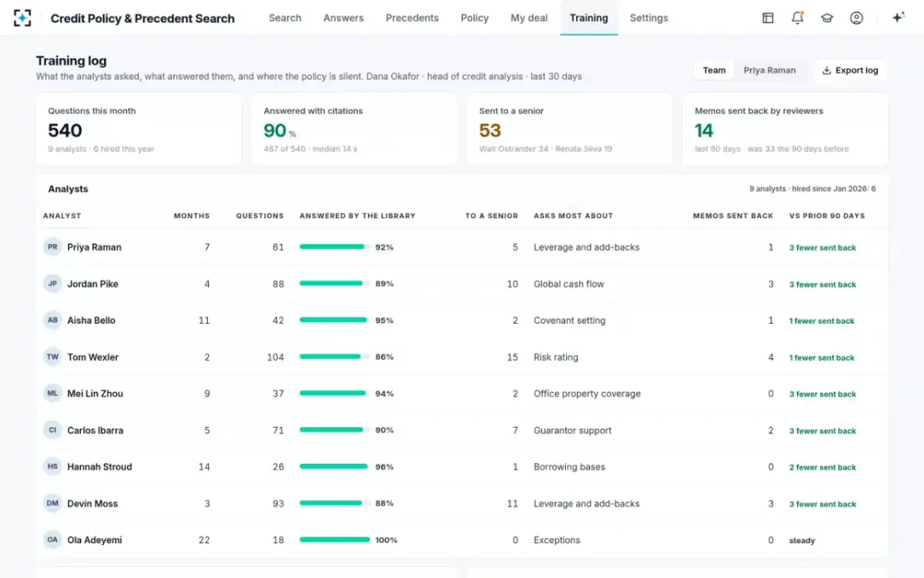Click the app logo icon

point(23,18)
